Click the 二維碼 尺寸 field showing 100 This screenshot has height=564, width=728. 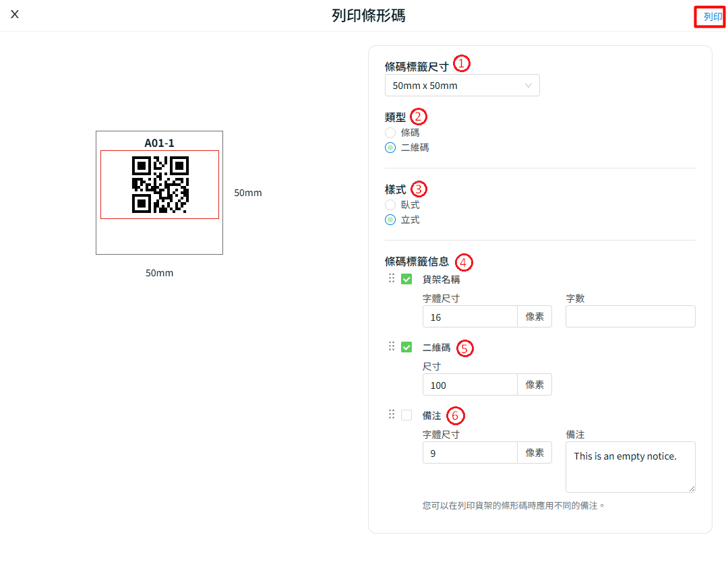469,385
